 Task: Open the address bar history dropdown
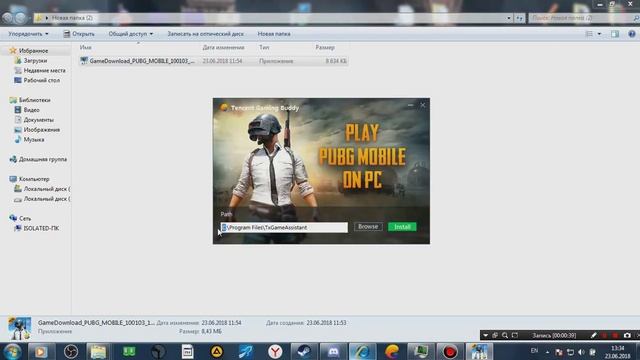pyautogui.click(x=509, y=18)
